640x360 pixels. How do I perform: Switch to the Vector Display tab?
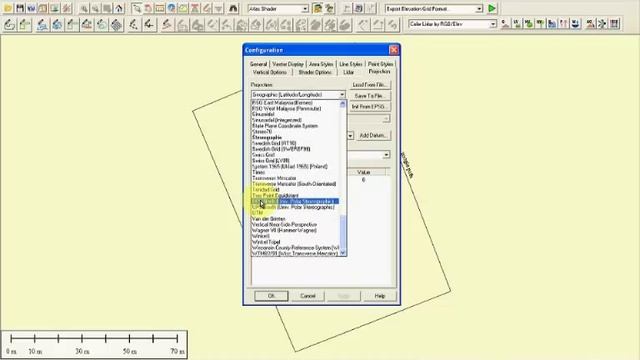click(x=288, y=64)
